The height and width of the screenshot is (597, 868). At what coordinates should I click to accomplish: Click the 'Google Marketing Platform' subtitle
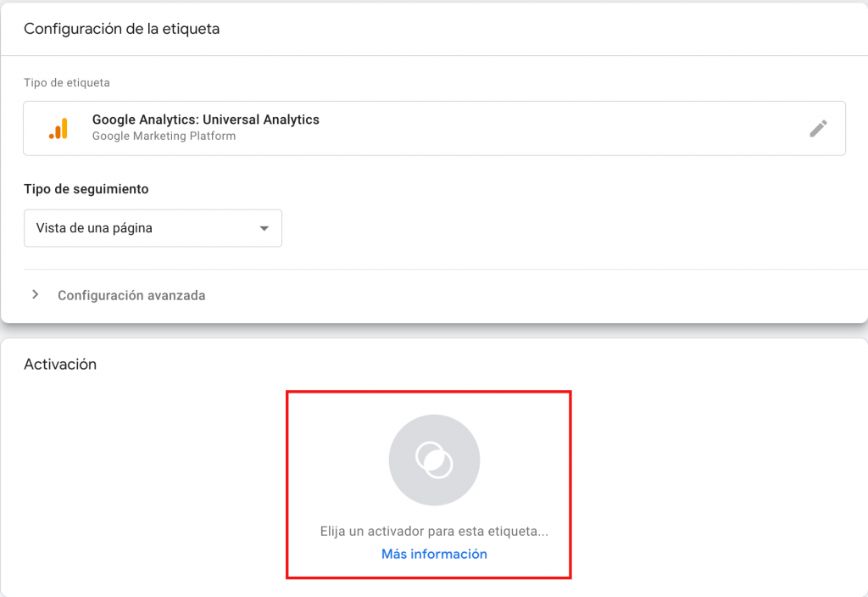point(164,136)
